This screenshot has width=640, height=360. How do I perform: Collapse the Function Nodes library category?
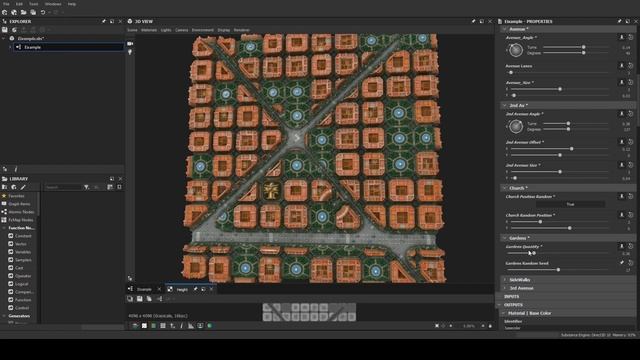click(x=4, y=228)
